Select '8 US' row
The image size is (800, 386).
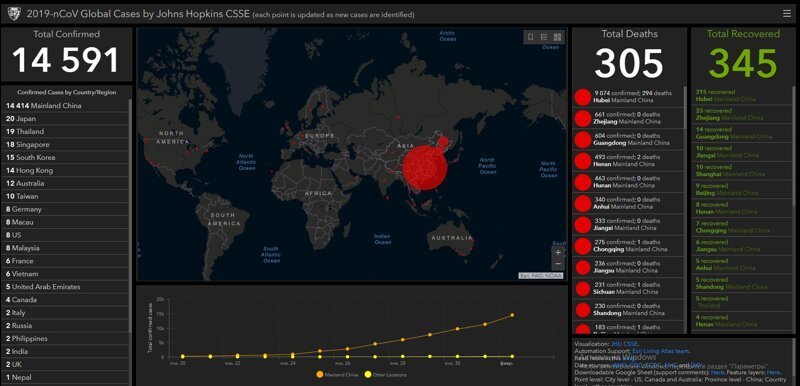pyautogui.click(x=65, y=235)
